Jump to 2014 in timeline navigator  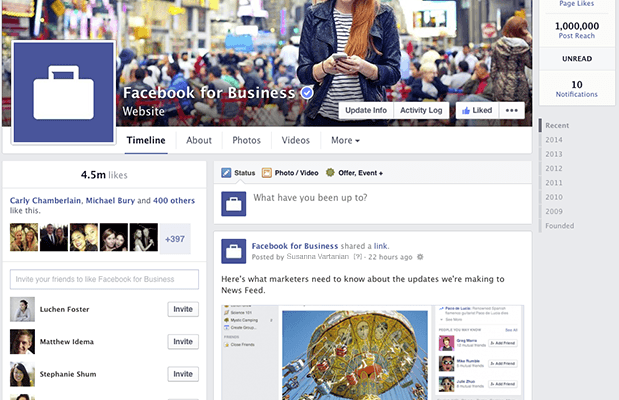tap(554, 140)
